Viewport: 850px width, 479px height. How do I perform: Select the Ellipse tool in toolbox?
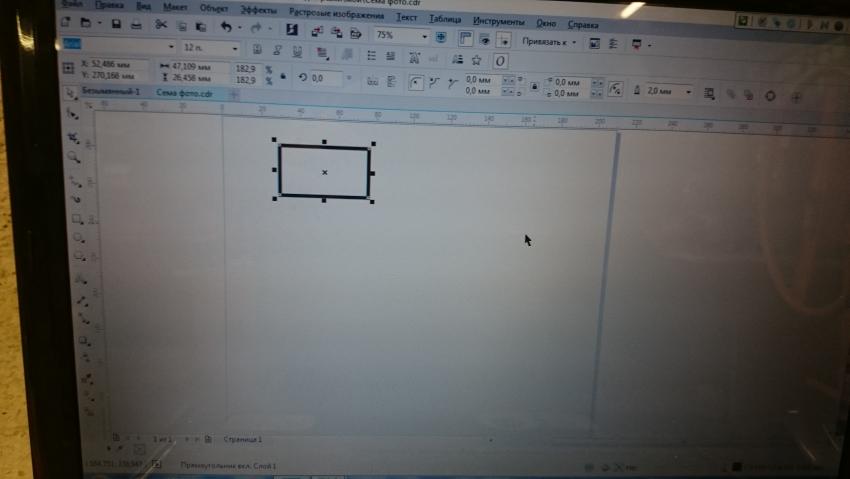click(78, 238)
